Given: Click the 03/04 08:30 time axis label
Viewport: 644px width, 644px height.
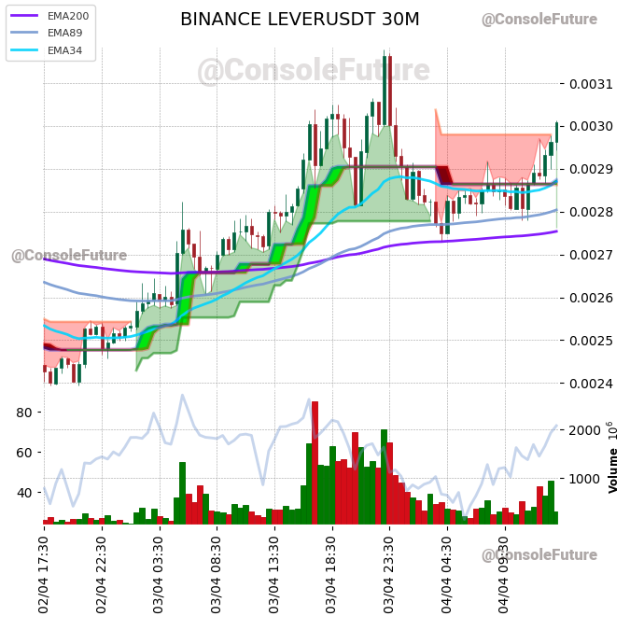Looking at the screenshot, I should tap(216, 575).
